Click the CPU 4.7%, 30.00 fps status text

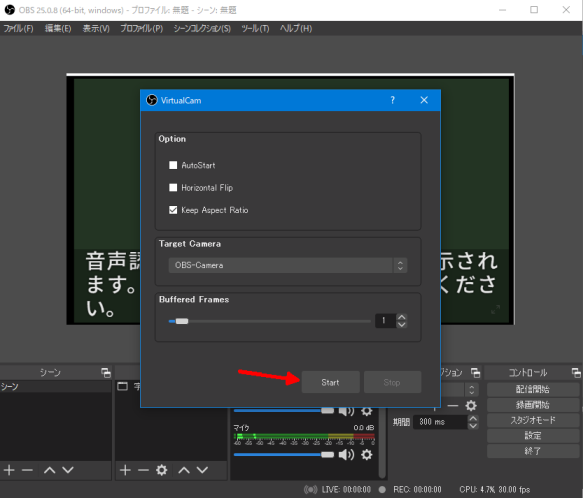tap(495, 489)
